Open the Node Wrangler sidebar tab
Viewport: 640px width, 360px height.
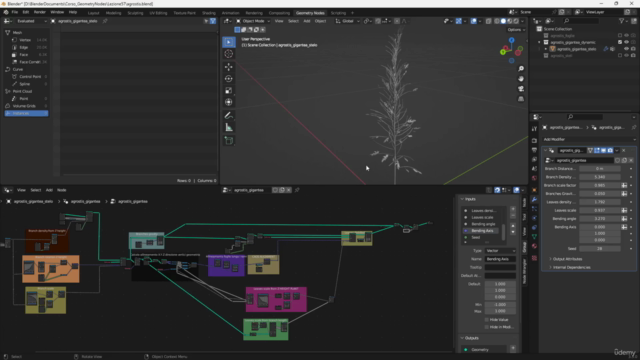(524, 271)
